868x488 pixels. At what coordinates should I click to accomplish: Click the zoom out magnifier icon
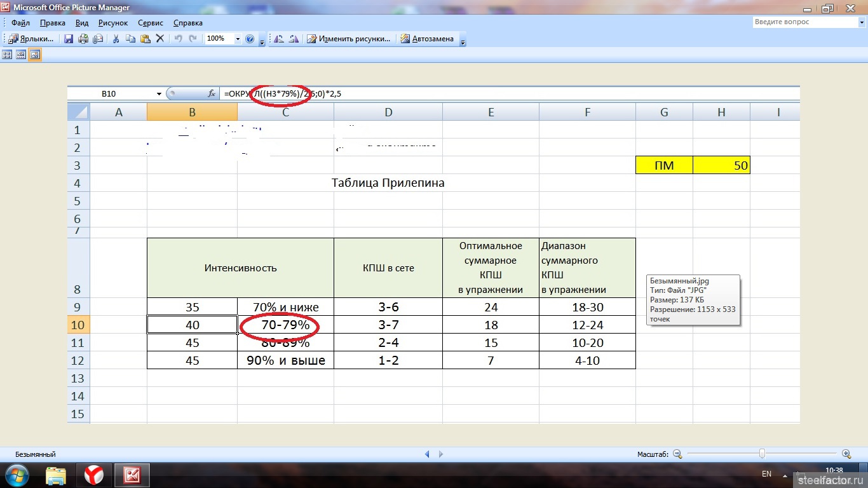pos(677,454)
